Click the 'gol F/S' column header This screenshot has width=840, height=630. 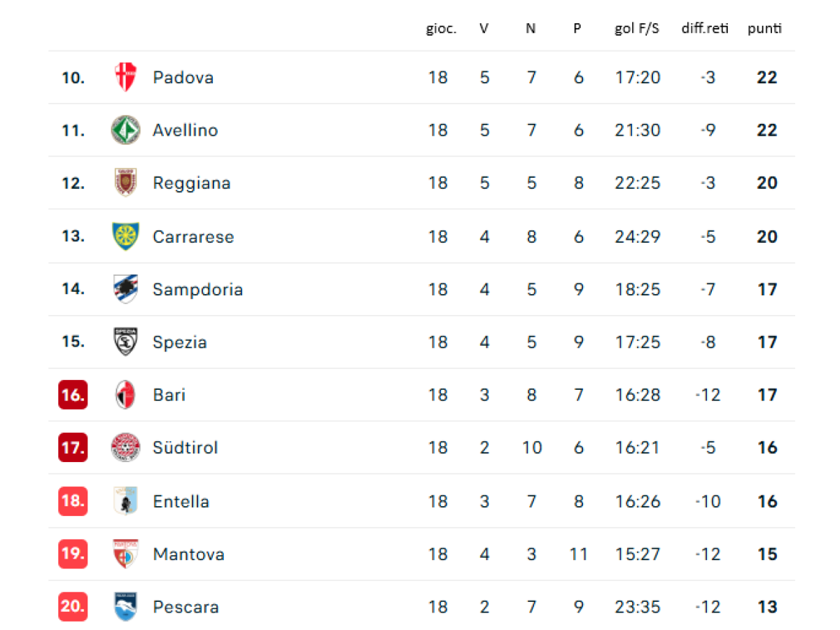(x=637, y=29)
